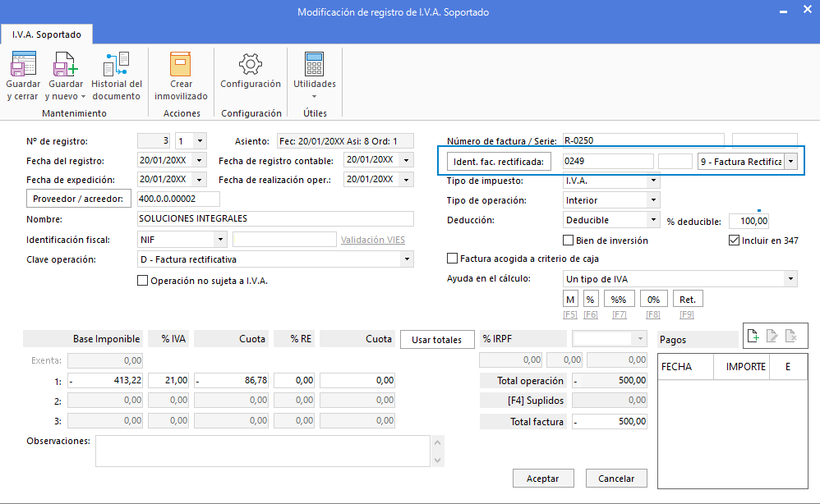820x504 pixels.
Task: Open Fecha de expedición date dropdown
Action: 199,180
